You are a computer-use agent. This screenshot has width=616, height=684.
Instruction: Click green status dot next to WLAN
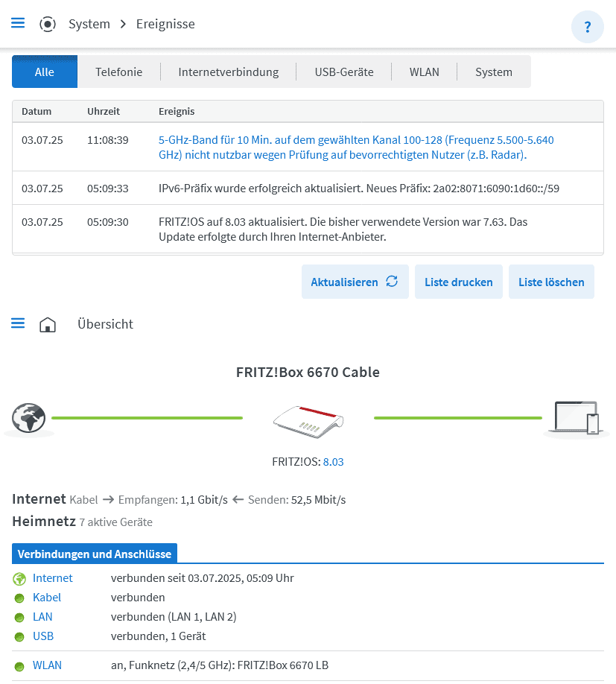(19, 666)
